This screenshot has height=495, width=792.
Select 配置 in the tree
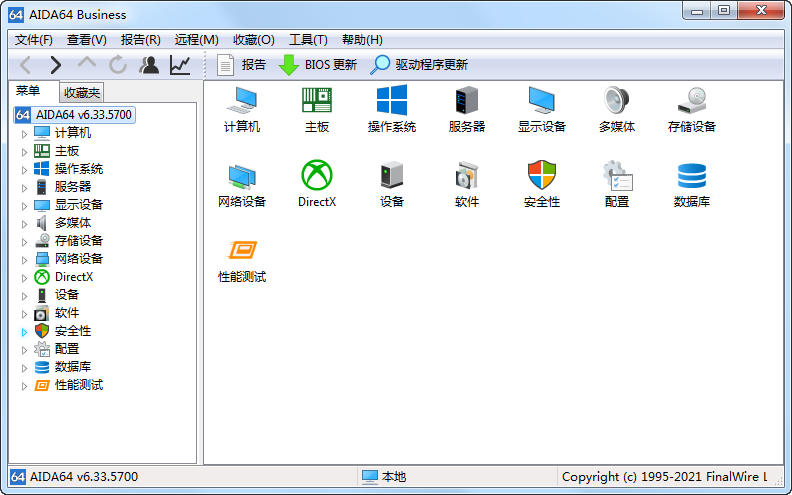point(57,349)
